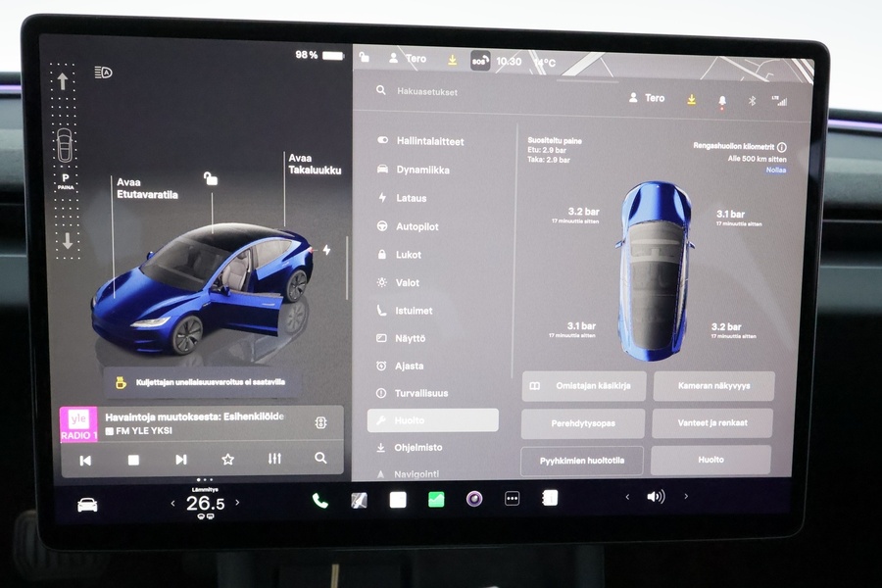The width and height of the screenshot is (882, 588).
Task: Tap the volume speaker icon
Action: pos(655,497)
